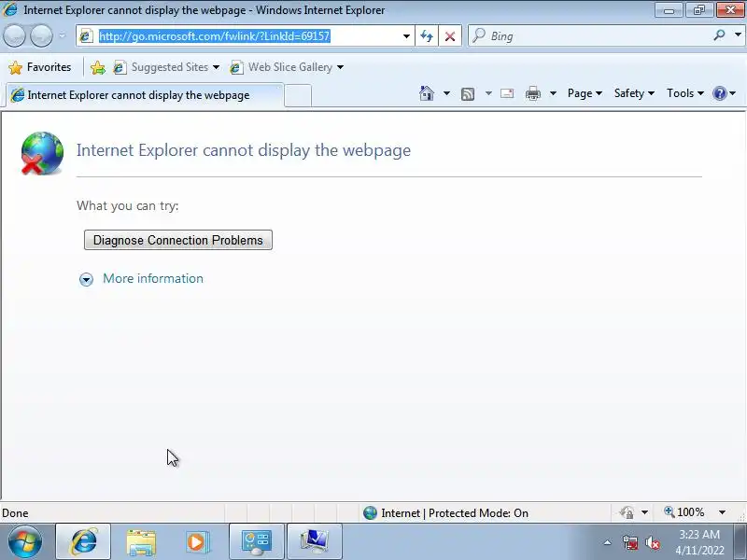Select the Internet Explorer cannot display tab
This screenshot has width=747, height=560.
pyautogui.click(x=145, y=95)
